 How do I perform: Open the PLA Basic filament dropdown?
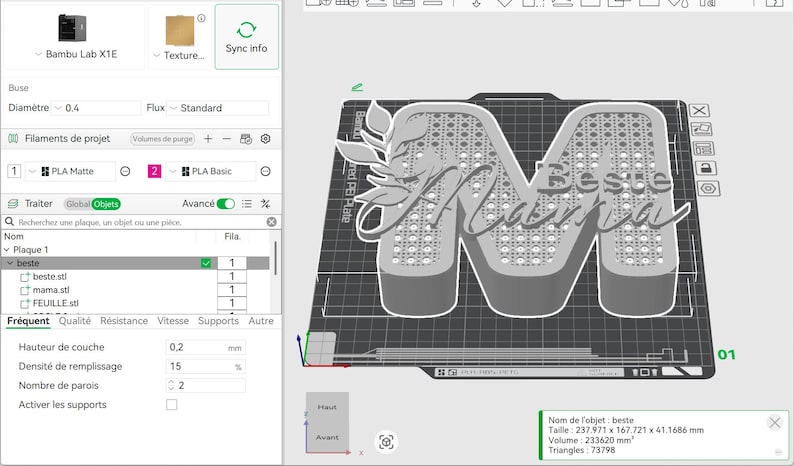[211, 171]
